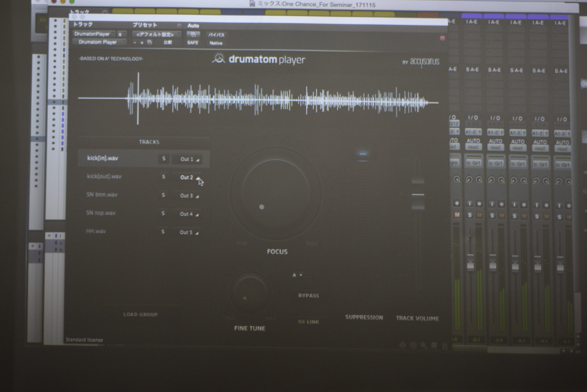Viewport: 587px width, 392px height.
Task: Click the Standard license text
Action: click(x=84, y=340)
